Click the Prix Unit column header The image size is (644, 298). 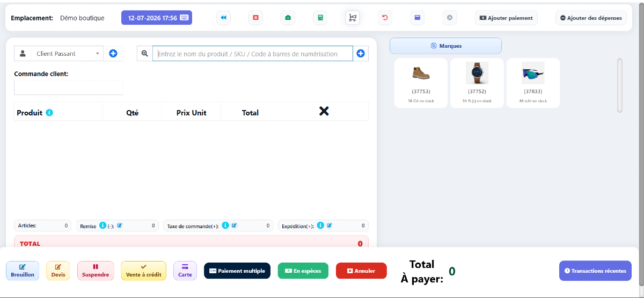pos(191,112)
